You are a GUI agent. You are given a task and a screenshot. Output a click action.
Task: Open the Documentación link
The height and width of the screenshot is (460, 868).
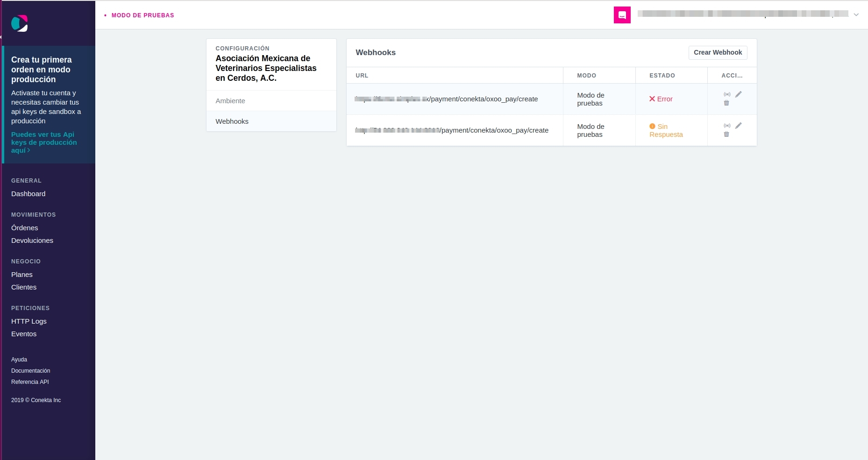pyautogui.click(x=31, y=371)
